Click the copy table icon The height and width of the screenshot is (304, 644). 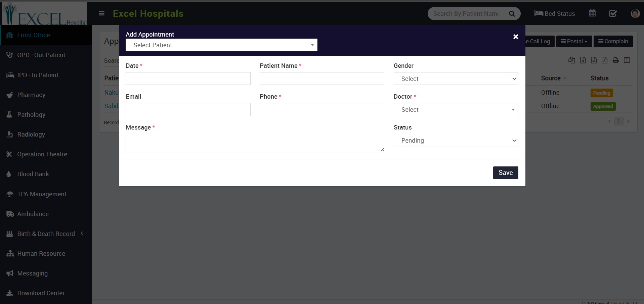(x=572, y=60)
